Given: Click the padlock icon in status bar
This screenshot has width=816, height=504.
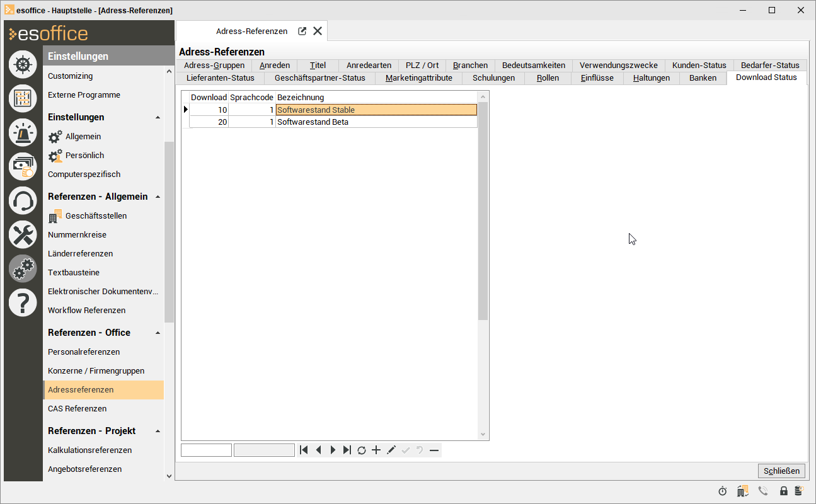Looking at the screenshot, I should tap(784, 491).
